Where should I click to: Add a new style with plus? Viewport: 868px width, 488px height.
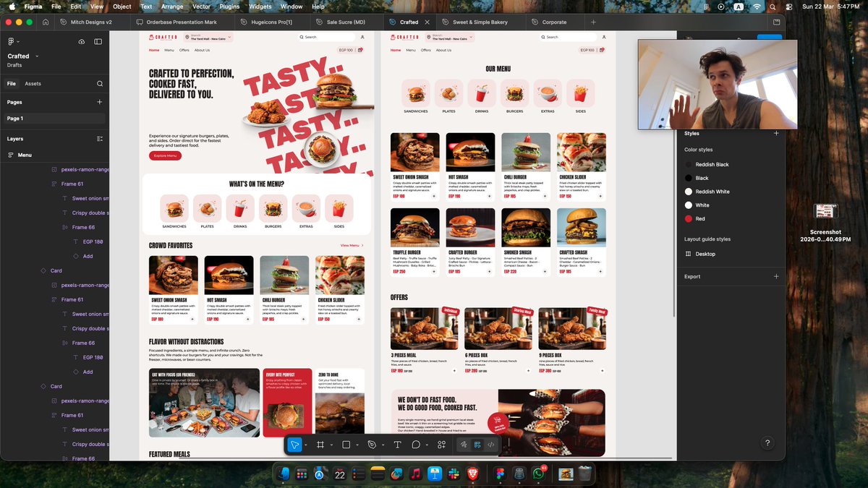coord(776,133)
